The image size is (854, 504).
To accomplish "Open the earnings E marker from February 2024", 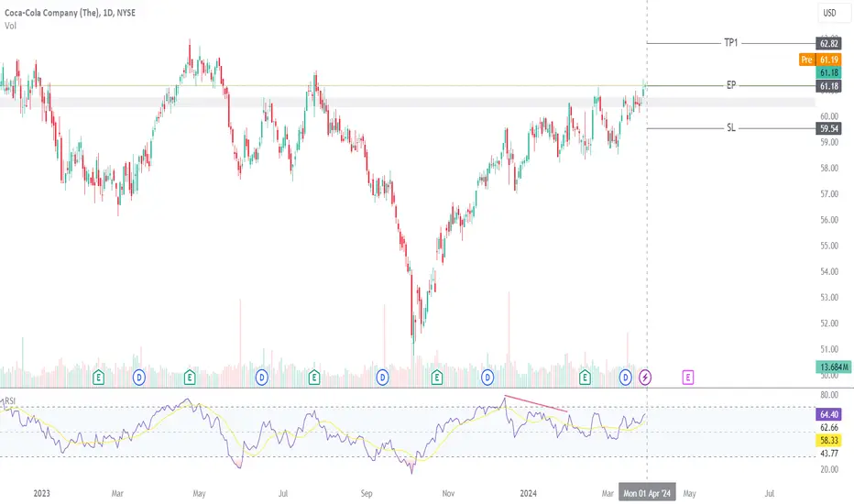I will pos(585,377).
